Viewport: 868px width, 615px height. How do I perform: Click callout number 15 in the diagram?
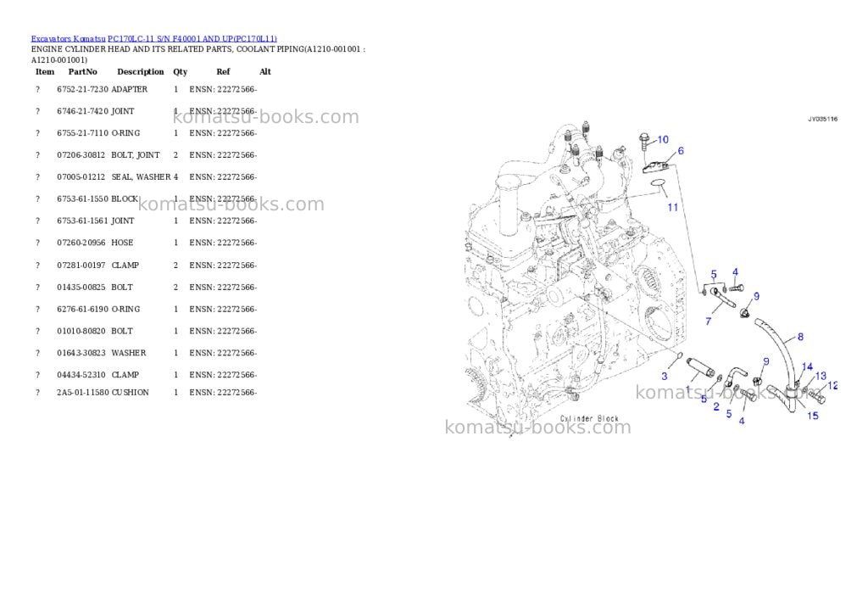tap(813, 416)
